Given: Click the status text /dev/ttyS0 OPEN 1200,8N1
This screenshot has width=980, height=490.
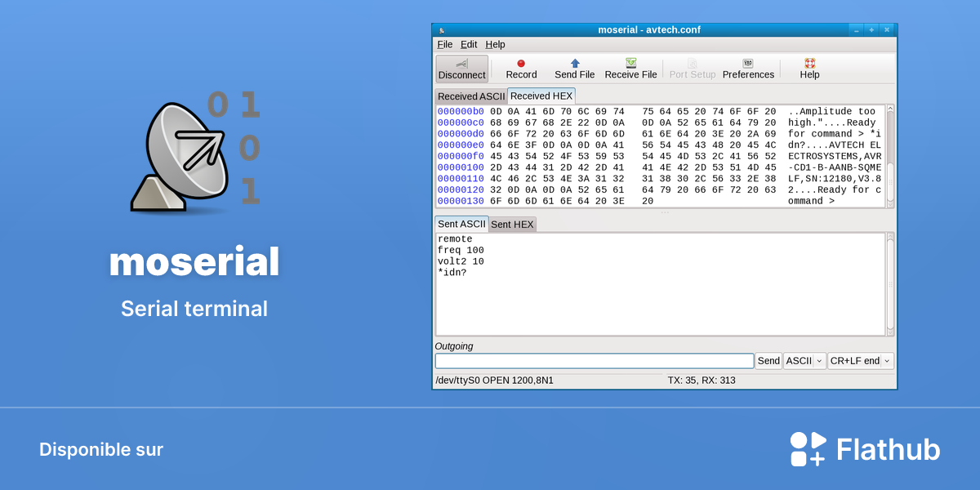Looking at the screenshot, I should click(x=494, y=381).
